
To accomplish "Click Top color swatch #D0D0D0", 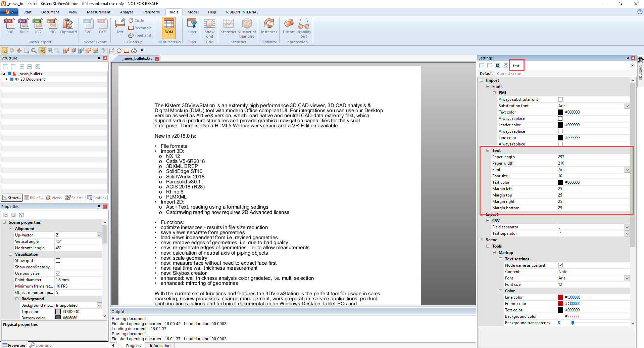I will 58,312.
